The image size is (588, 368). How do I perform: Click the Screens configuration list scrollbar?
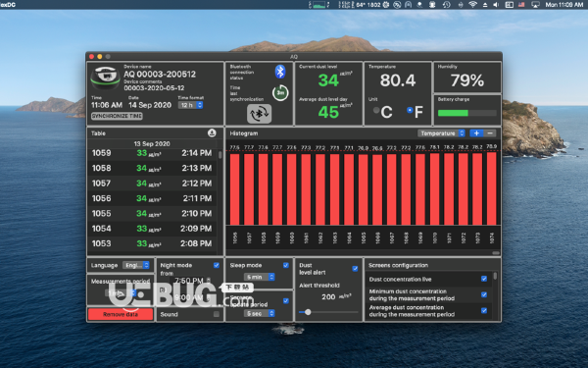point(495,277)
